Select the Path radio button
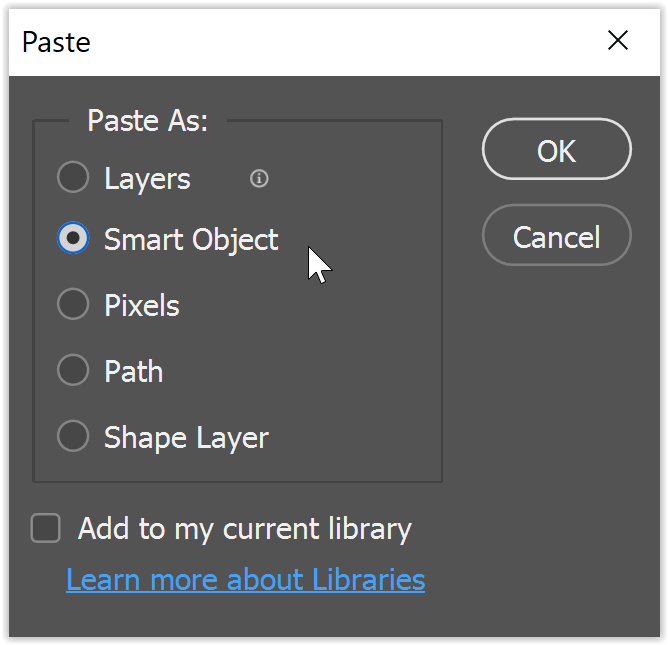The width and height of the screenshot is (668, 645). click(x=73, y=371)
